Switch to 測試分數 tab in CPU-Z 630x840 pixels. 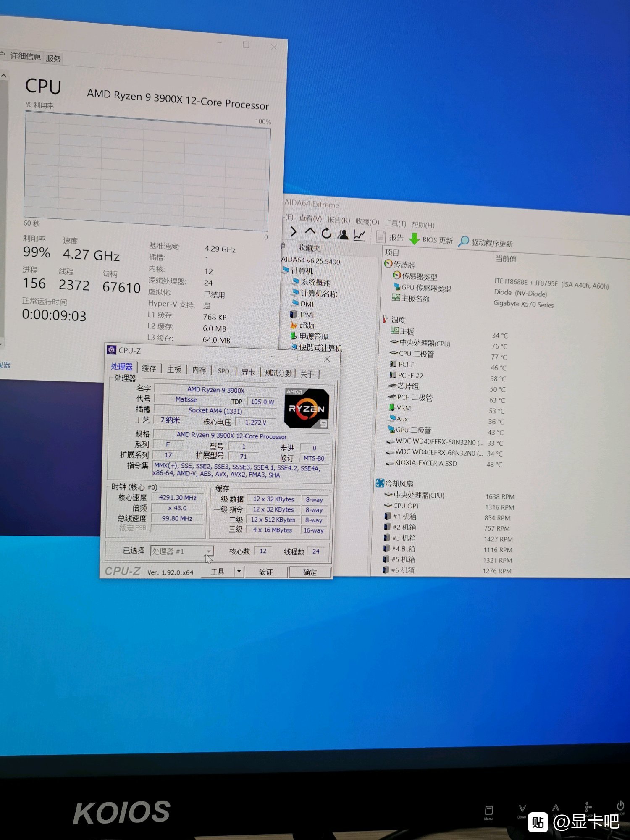[278, 373]
